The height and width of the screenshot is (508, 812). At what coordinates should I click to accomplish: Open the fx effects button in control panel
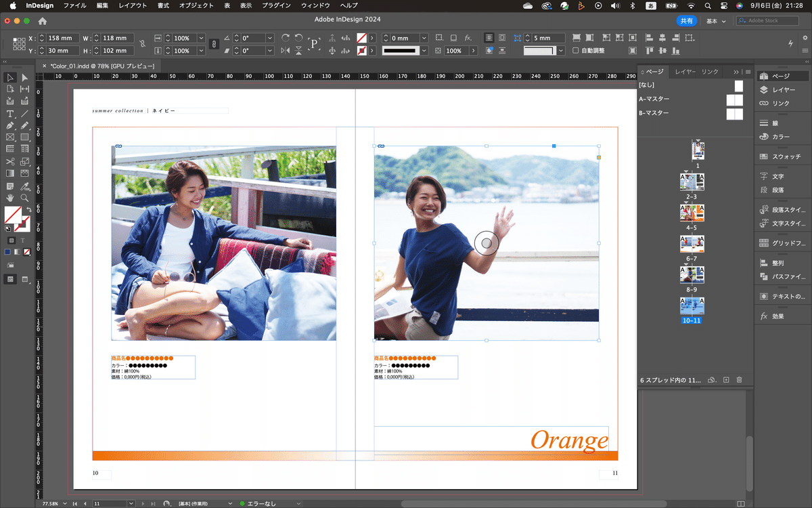point(468,38)
